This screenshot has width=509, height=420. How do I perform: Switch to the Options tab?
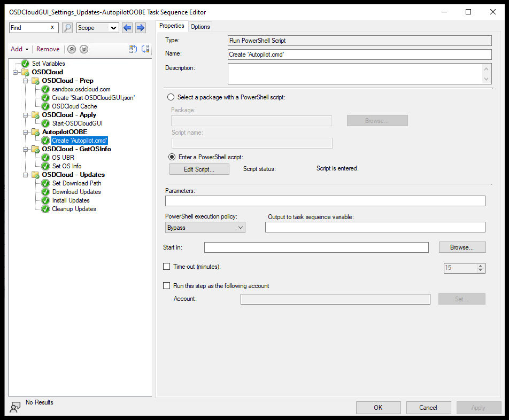tap(200, 26)
